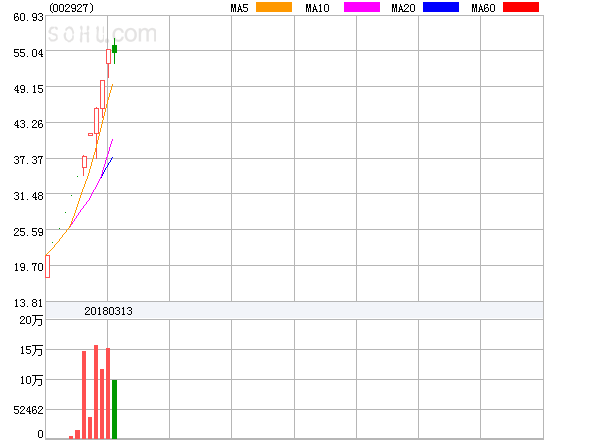
Task: Click the 13.81 price axis value
Action: pyautogui.click(x=28, y=303)
